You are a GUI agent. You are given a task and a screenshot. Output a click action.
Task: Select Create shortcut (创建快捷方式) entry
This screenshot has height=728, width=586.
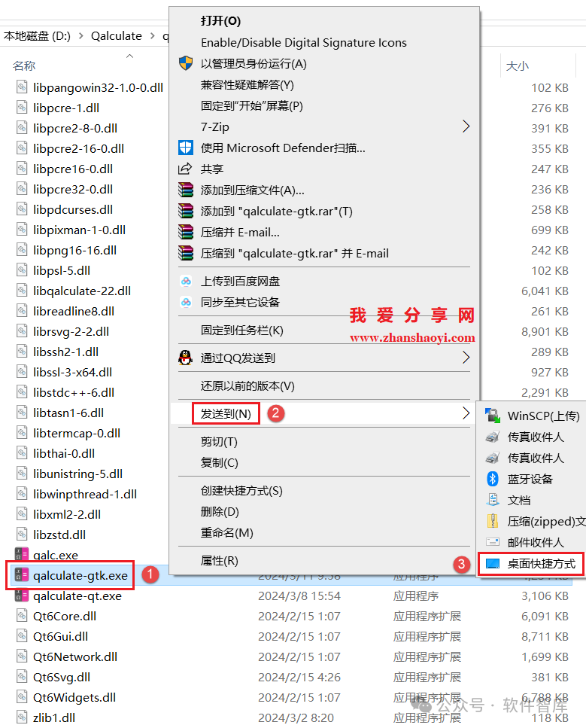click(241, 490)
